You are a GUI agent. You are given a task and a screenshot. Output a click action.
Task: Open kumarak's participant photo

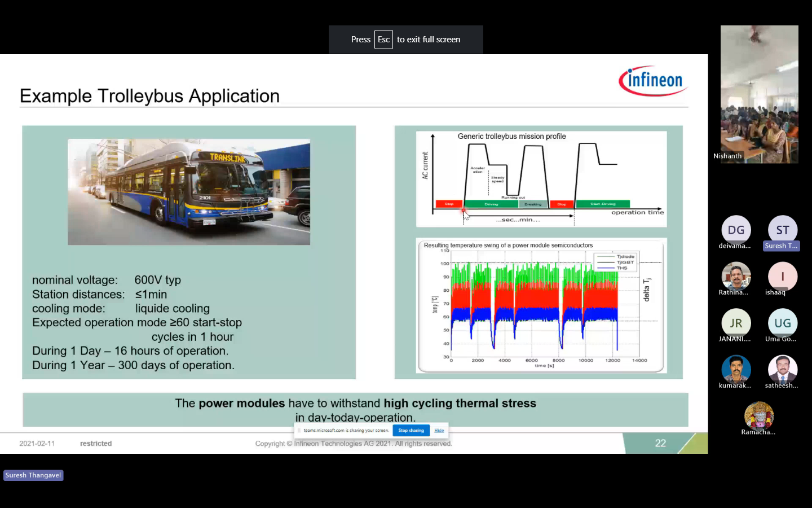[x=736, y=369]
